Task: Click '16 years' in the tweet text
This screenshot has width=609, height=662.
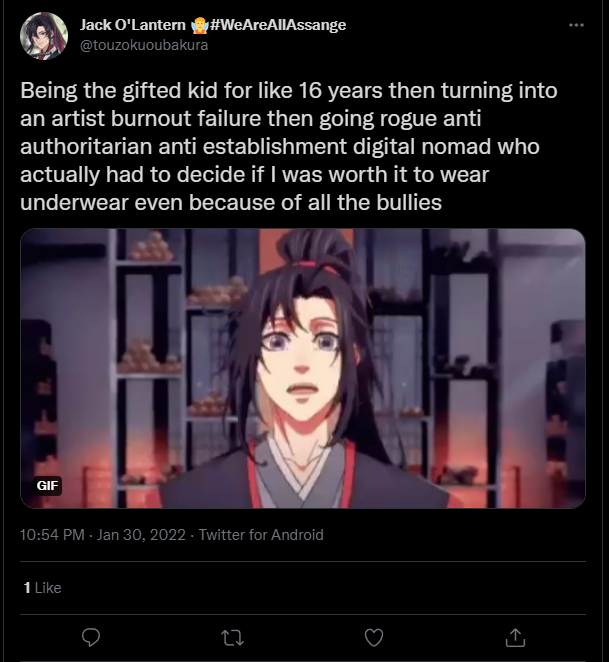Action: (341, 91)
